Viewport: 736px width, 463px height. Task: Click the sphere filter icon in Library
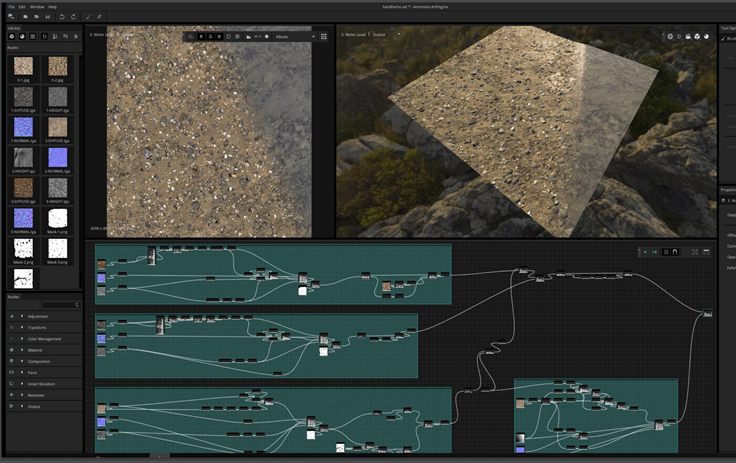22,37
